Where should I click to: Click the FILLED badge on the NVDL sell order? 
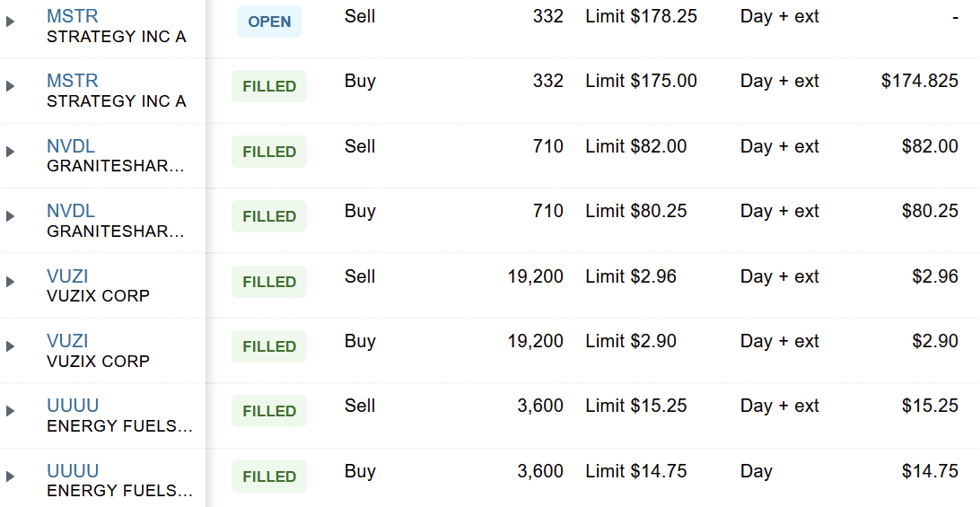(x=269, y=152)
